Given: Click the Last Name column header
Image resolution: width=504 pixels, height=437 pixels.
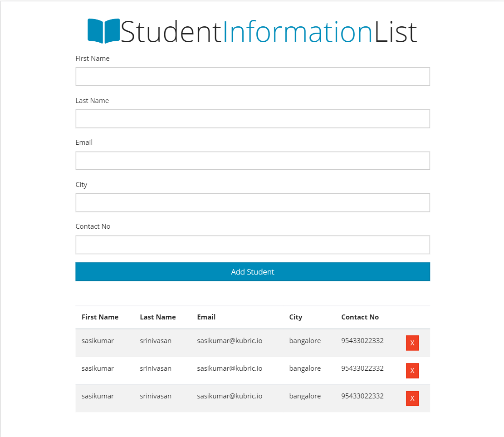Looking at the screenshot, I should 158,317.
